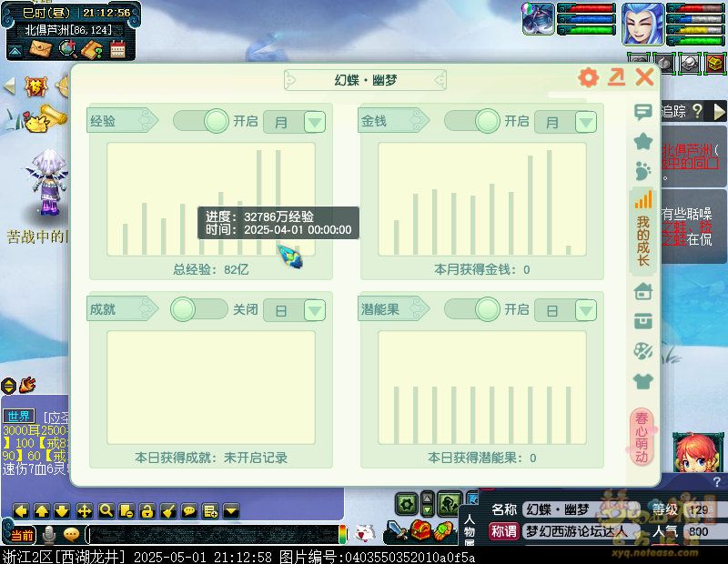The height and width of the screenshot is (564, 728).
Task: Open the storage box sidebar tab
Action: 643,321
